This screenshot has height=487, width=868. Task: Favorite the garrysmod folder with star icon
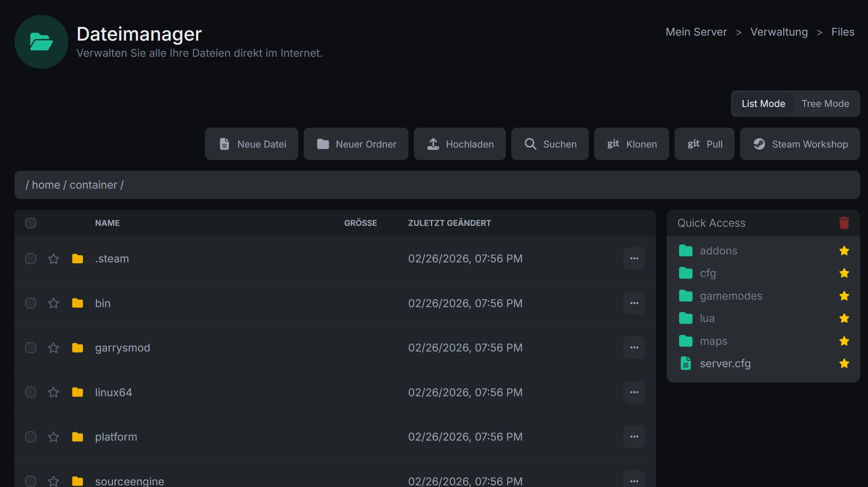53,348
